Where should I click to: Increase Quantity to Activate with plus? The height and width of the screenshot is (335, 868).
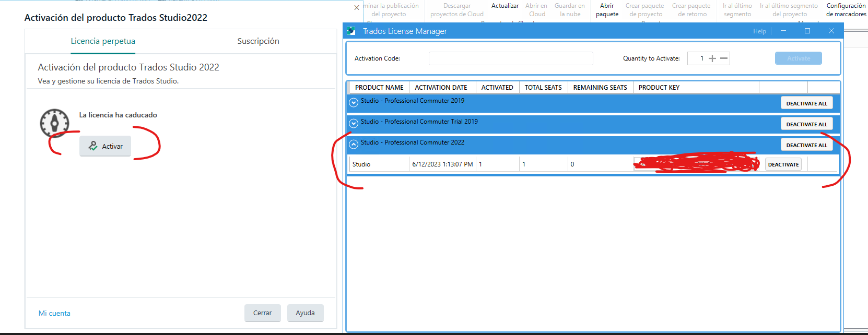[x=712, y=58]
